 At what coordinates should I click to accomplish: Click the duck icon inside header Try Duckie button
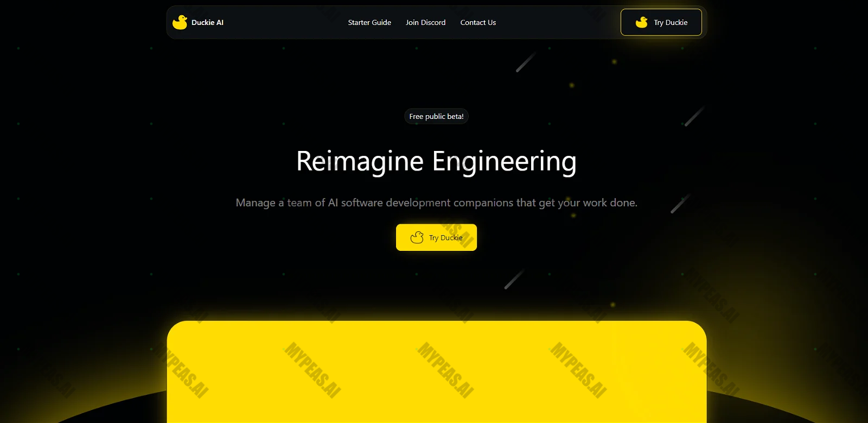(x=642, y=22)
